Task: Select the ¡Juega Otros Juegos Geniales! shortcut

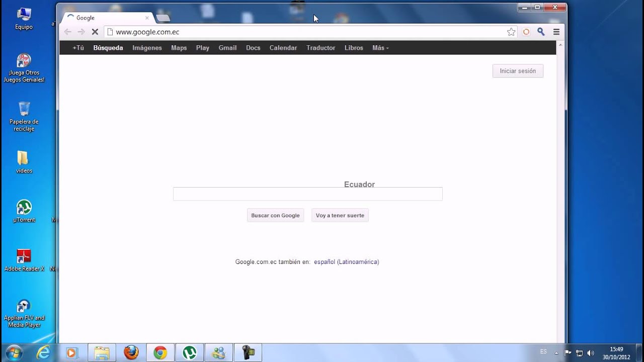Action: (x=24, y=68)
